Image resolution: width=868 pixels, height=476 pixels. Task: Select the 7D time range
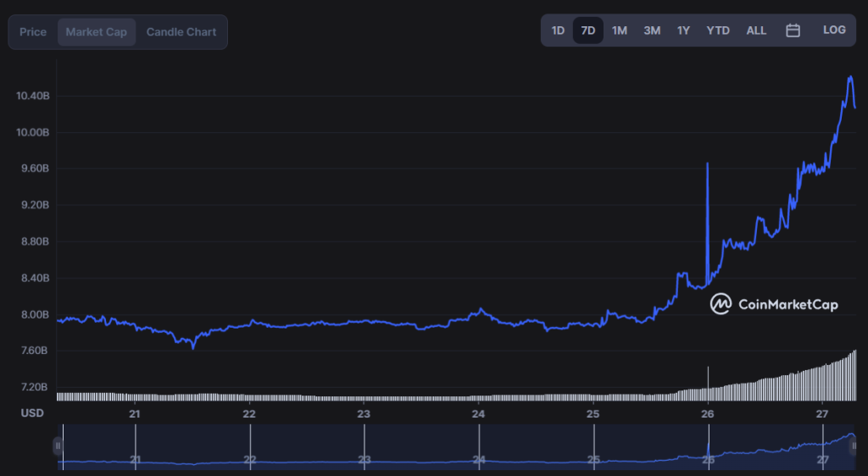(x=588, y=30)
